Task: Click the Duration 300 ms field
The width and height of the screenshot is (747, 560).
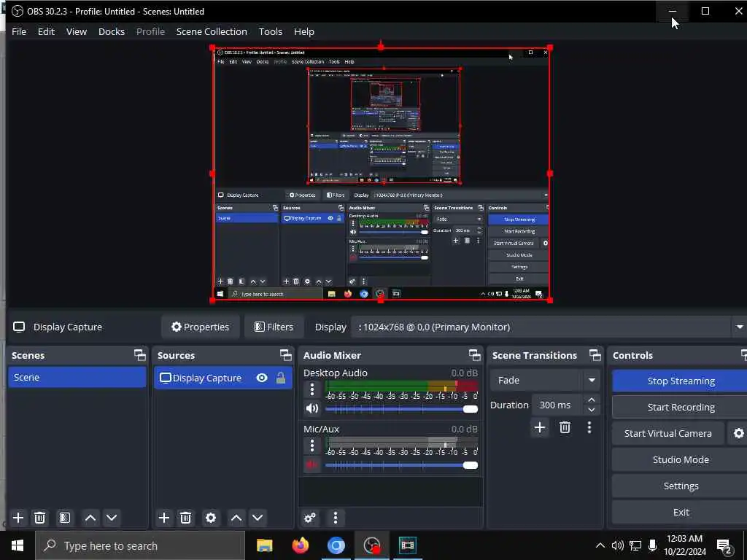Action: (x=557, y=405)
